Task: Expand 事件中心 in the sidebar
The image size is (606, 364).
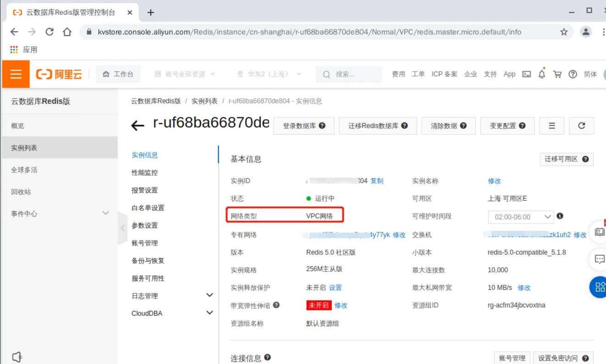Action: 60,214
